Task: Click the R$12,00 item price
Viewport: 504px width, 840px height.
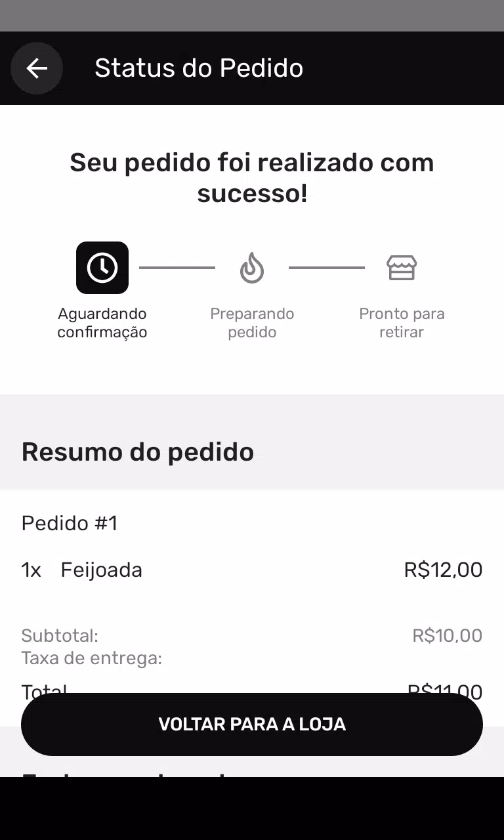Action: [x=443, y=570]
